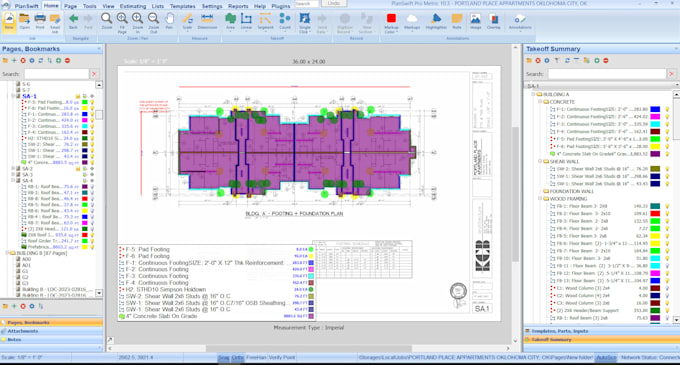Select the Area takeoff tool
This screenshot has width=680, height=365.
[x=230, y=21]
